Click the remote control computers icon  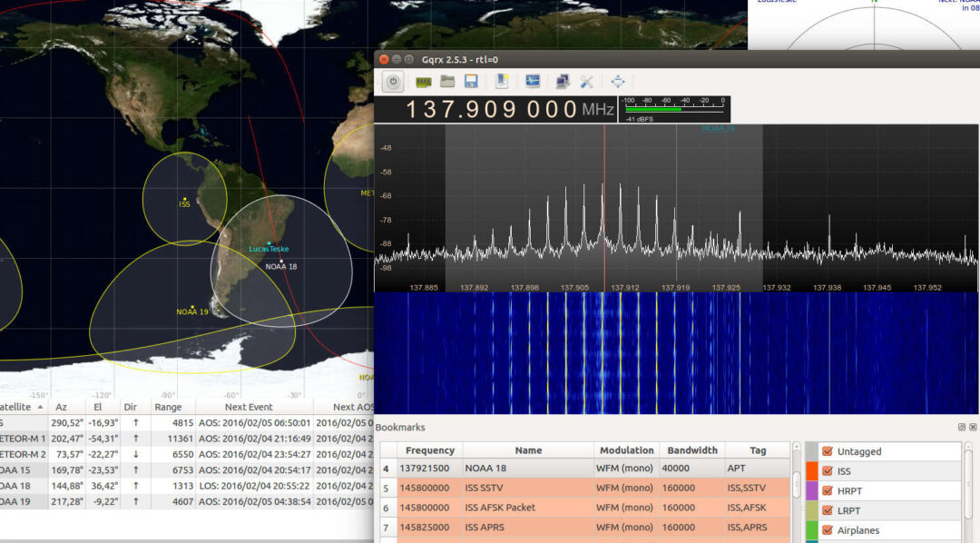(563, 82)
